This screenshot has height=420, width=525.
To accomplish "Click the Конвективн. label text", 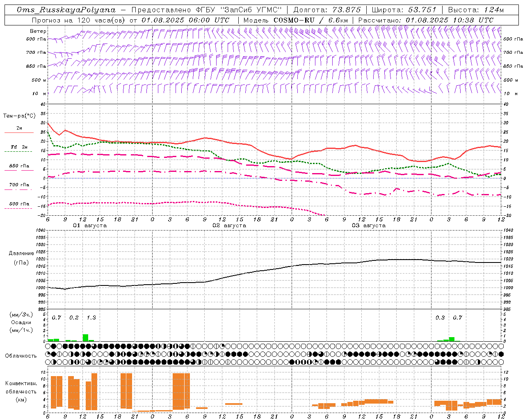I will pyautogui.click(x=21, y=383).
